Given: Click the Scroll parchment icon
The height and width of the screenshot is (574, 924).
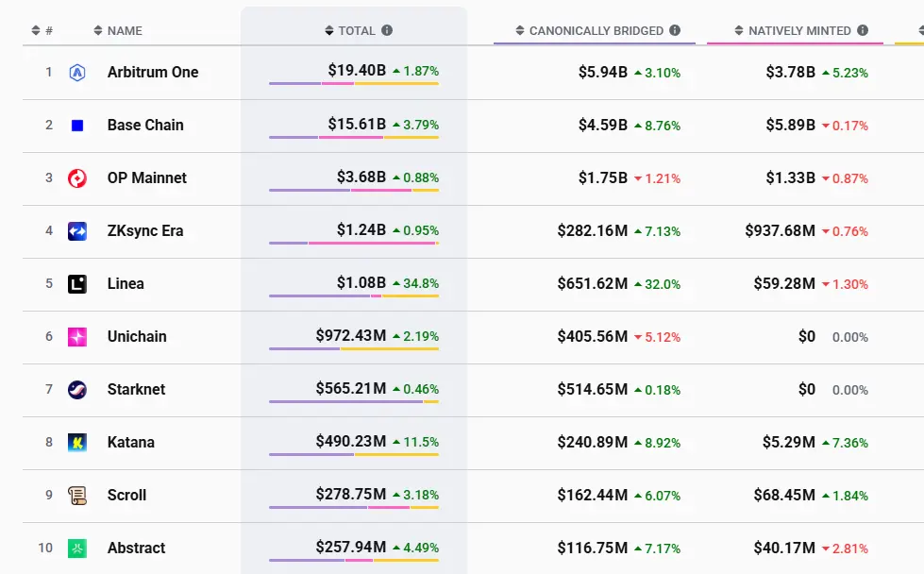Looking at the screenshot, I should click(x=77, y=495).
